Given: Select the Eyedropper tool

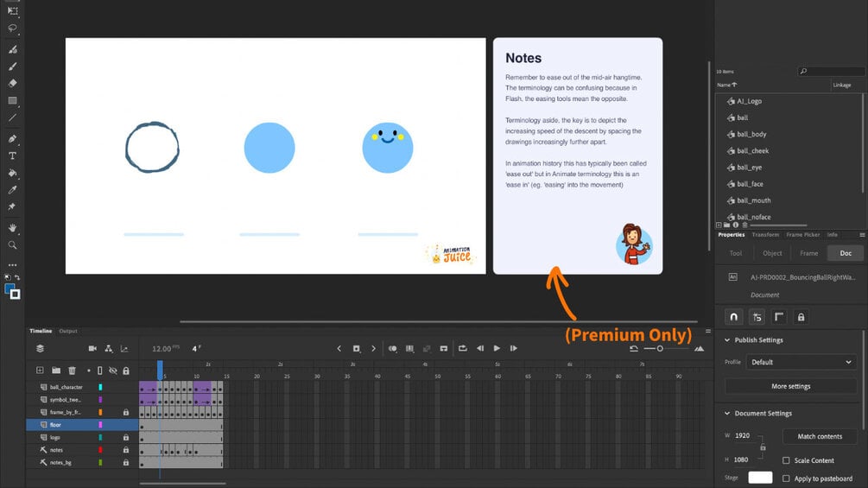Looking at the screenshot, I should point(12,190).
